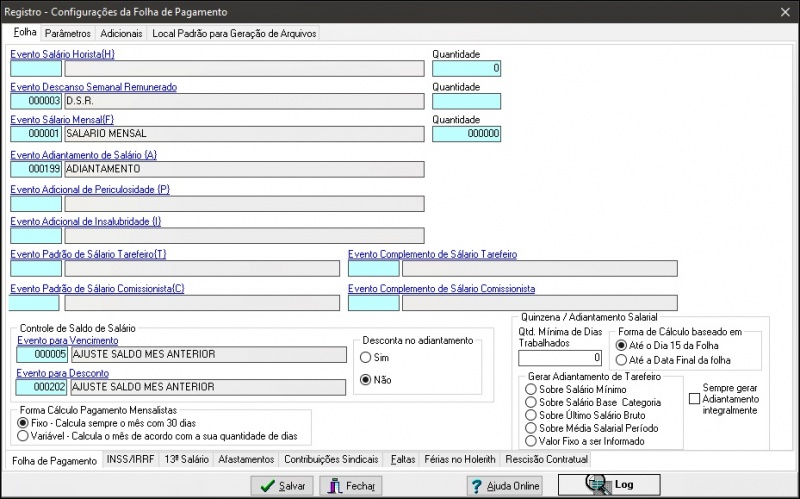The image size is (800, 499).
Task: Open the Evento Salário Horista(H) link
Action: pos(62,54)
